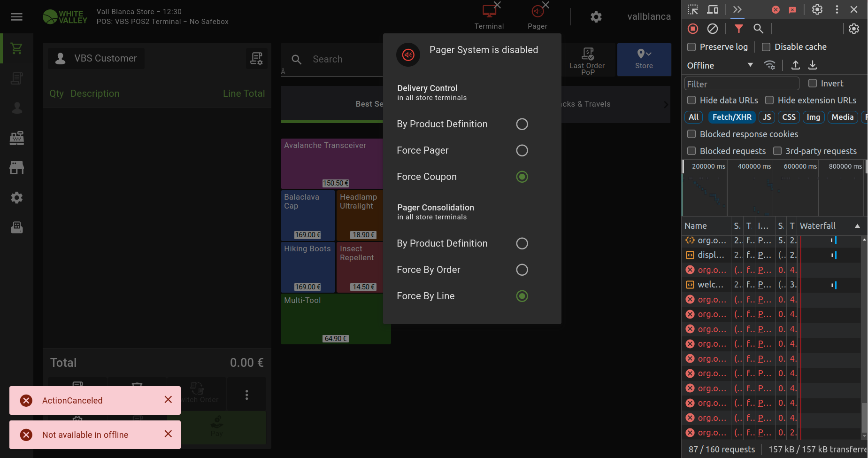Switch to the JS request type filter
Image resolution: width=868 pixels, height=458 pixels.
(767, 117)
